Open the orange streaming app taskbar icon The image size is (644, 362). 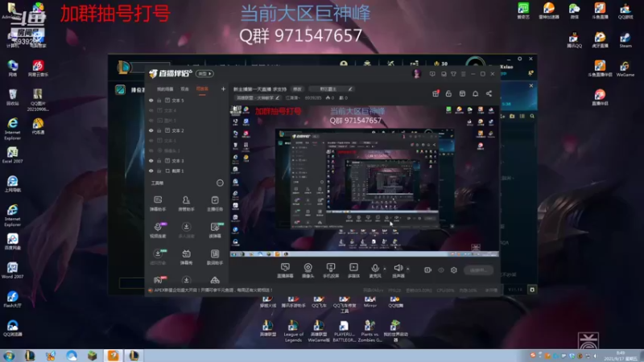pyautogui.click(x=113, y=356)
